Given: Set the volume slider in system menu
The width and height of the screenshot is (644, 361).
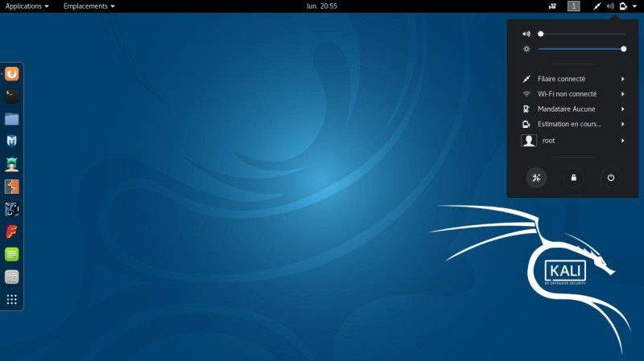Looking at the screenshot, I should pyautogui.click(x=582, y=34).
